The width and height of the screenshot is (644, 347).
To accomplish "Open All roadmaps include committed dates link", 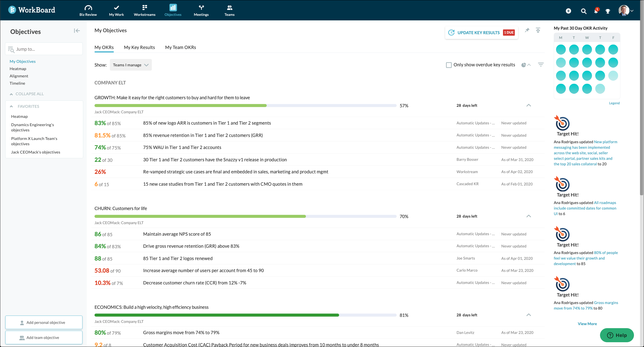I will 585,208.
